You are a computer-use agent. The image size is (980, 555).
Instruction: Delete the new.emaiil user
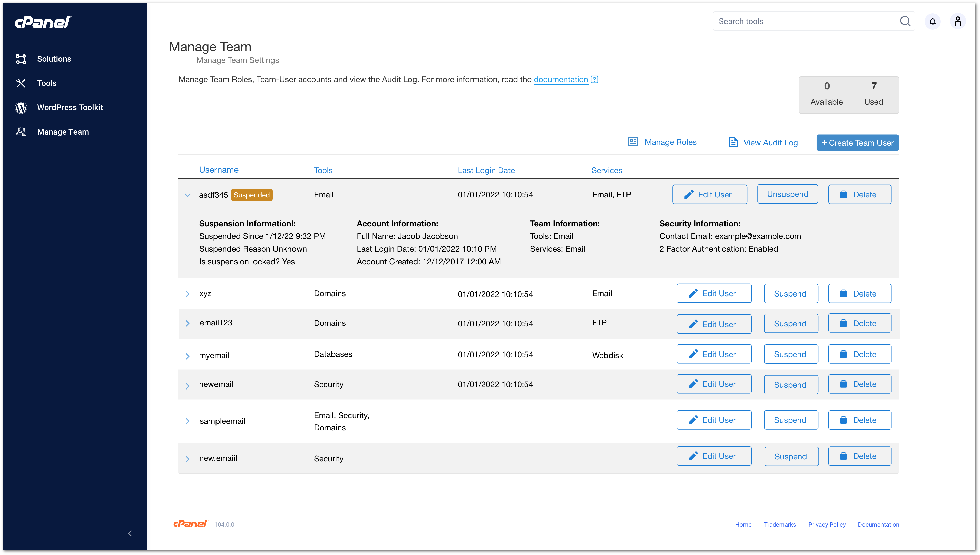point(859,456)
